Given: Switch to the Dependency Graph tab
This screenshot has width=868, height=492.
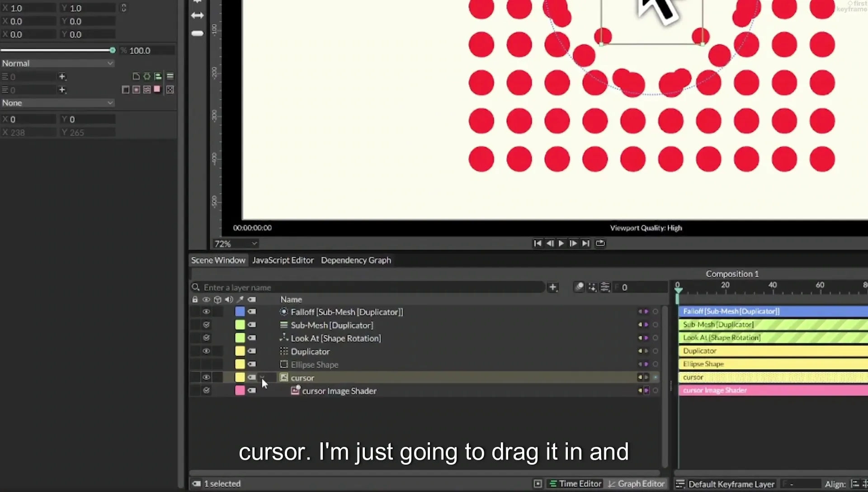Looking at the screenshot, I should coord(356,260).
